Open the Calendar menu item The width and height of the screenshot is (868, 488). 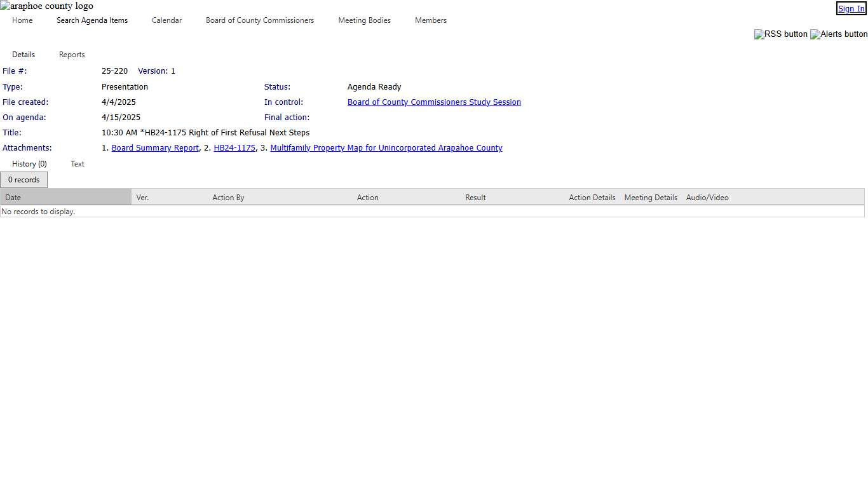point(166,20)
